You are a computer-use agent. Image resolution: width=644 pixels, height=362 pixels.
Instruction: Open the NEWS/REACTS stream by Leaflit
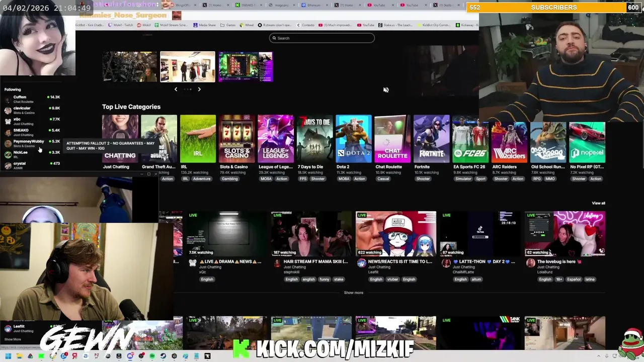click(x=395, y=234)
